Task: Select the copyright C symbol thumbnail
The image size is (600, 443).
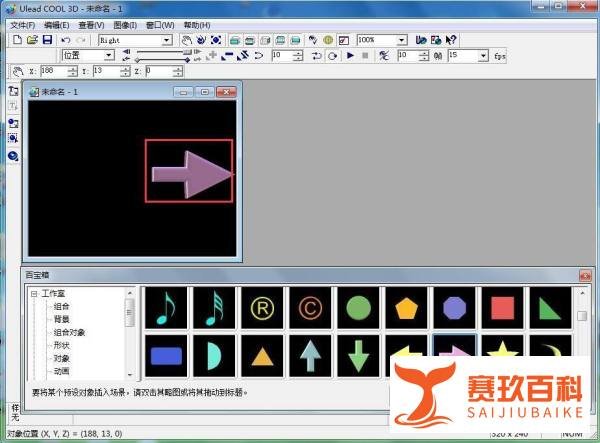Action: tap(310, 308)
